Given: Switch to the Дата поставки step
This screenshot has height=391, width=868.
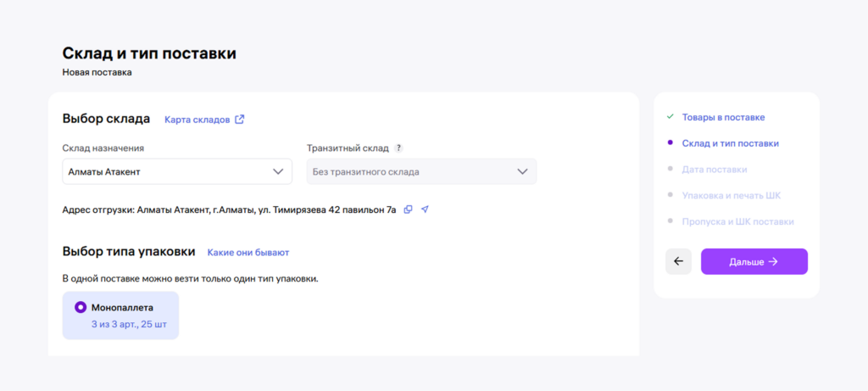Looking at the screenshot, I should [715, 170].
